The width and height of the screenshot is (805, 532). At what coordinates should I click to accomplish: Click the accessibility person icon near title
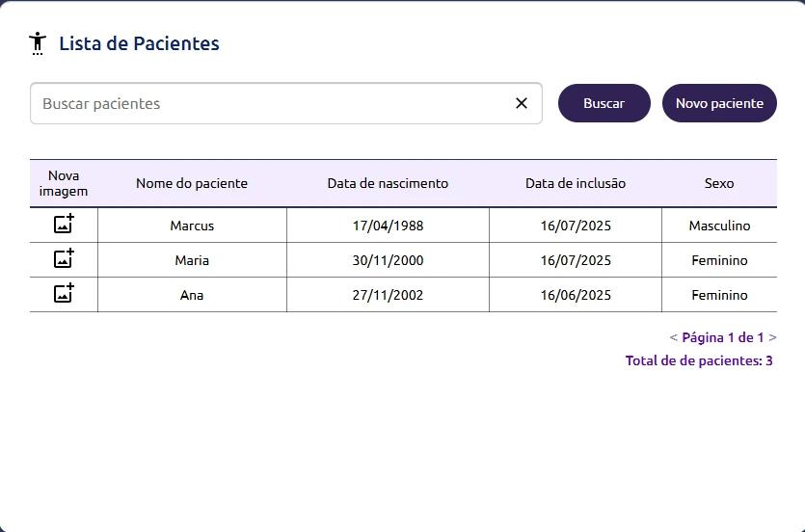click(38, 43)
